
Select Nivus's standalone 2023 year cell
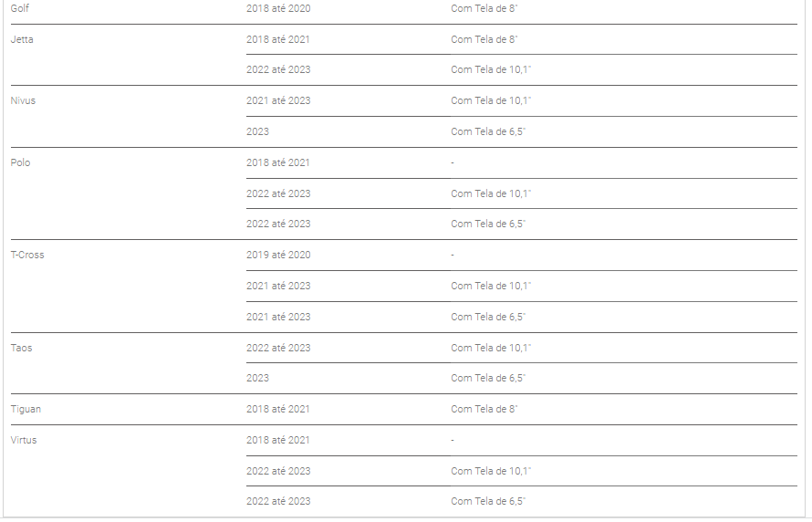[x=257, y=131]
